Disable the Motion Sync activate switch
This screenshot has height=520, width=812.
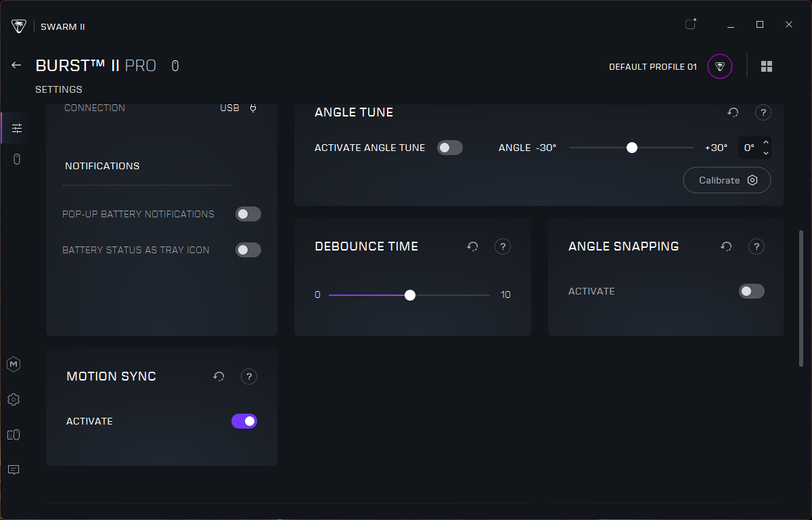[244, 421]
